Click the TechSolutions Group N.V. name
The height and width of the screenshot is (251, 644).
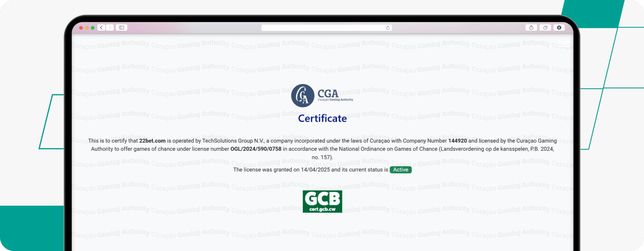coord(233,141)
